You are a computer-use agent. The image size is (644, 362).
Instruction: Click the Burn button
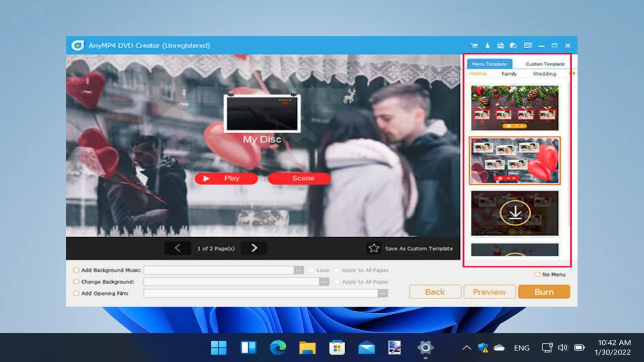click(544, 292)
